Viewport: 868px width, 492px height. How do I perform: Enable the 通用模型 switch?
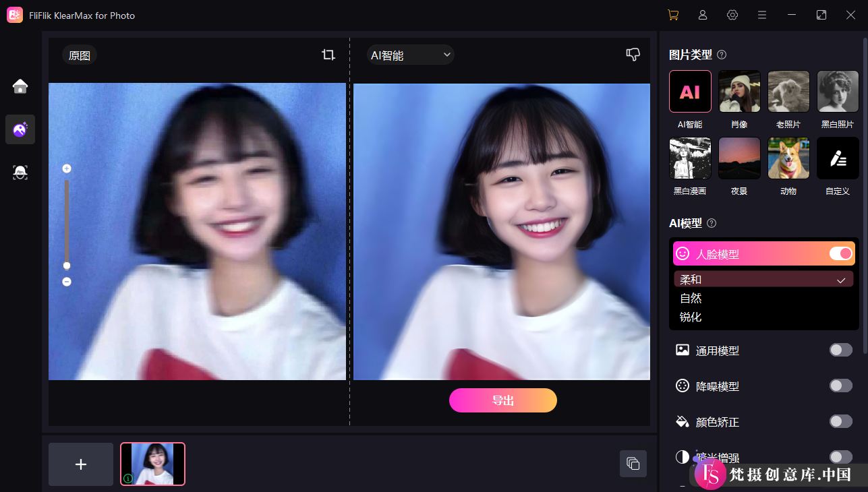pos(840,350)
